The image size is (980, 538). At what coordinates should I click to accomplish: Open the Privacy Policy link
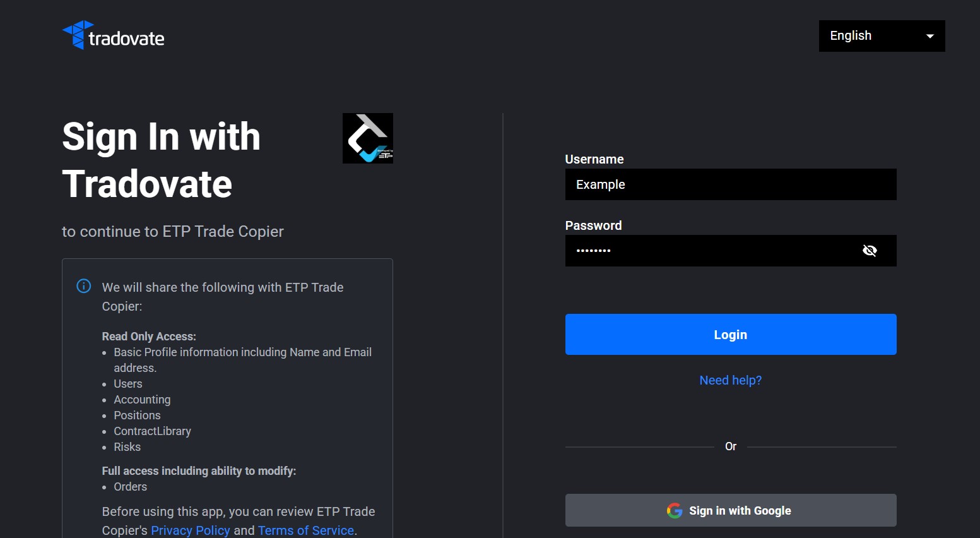click(x=191, y=530)
